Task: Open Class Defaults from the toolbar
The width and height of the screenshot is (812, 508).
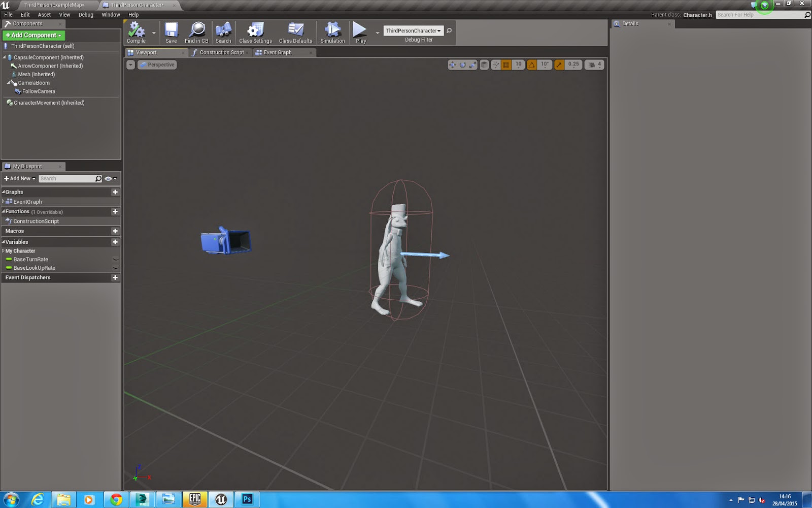Action: point(295,33)
